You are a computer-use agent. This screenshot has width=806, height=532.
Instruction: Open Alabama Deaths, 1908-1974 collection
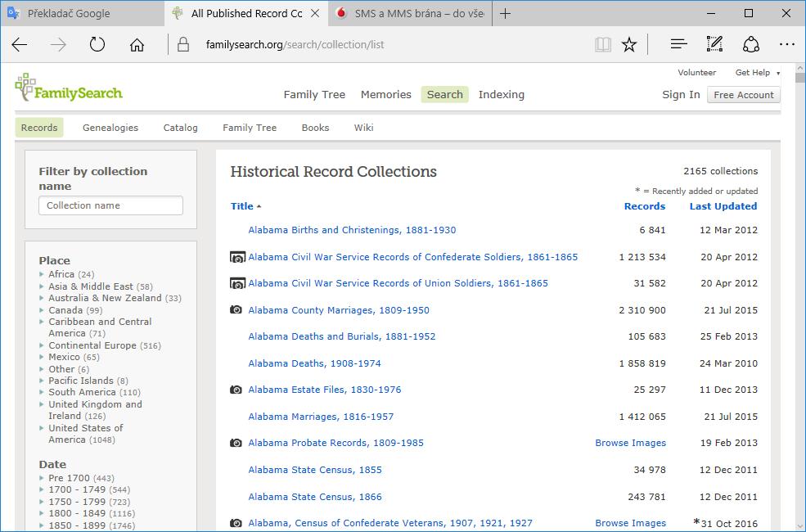(x=314, y=363)
